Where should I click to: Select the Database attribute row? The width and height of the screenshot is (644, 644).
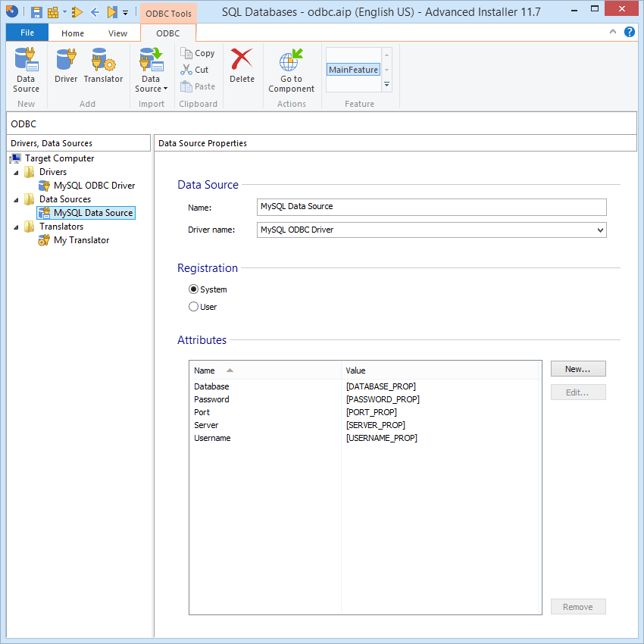click(364, 386)
